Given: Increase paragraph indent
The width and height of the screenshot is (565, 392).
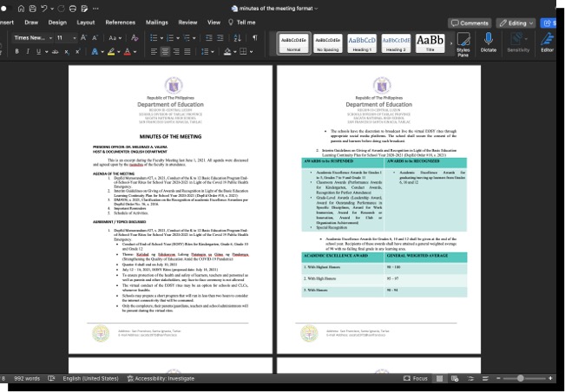Looking at the screenshot, I should point(220,38).
